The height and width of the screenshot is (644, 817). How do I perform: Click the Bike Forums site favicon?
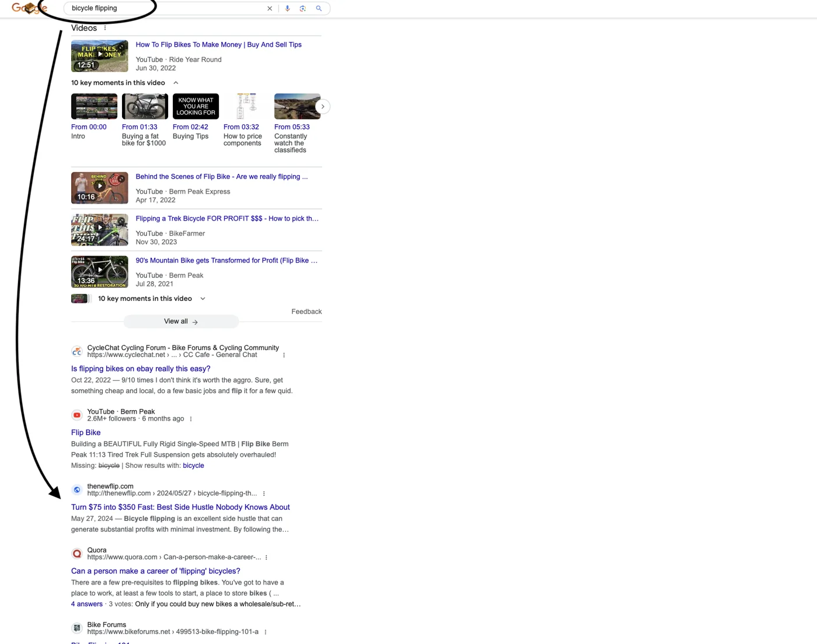point(77,628)
